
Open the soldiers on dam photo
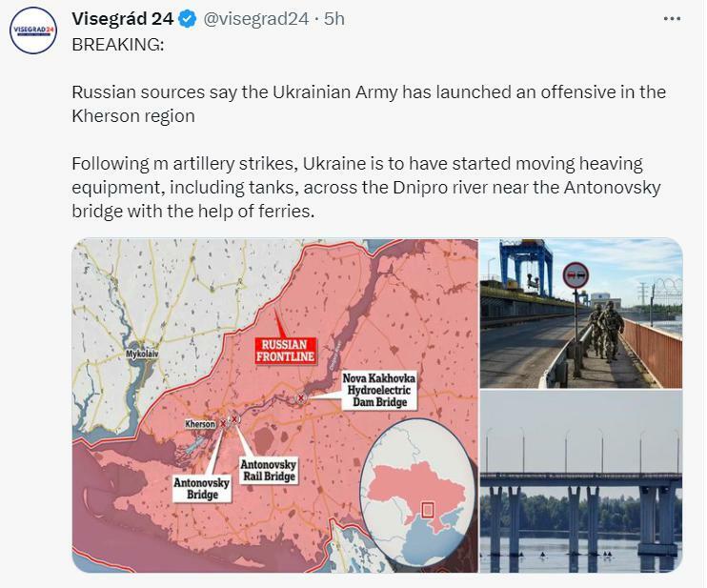(581, 314)
